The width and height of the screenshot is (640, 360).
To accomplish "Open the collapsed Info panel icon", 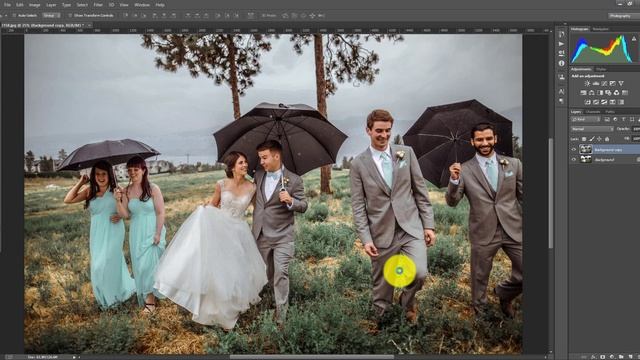I will pos(562,63).
